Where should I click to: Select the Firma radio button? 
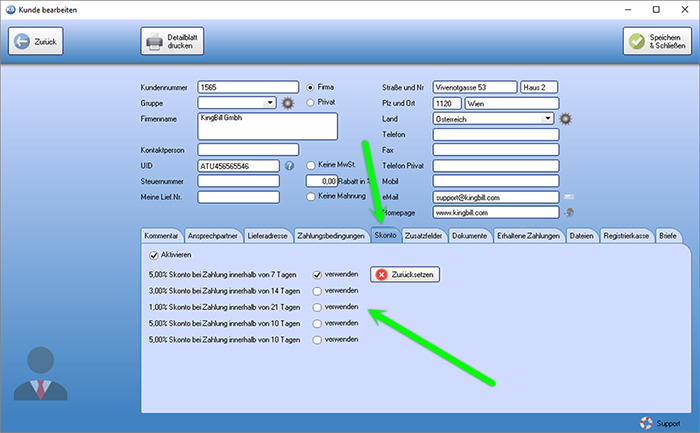[x=310, y=87]
